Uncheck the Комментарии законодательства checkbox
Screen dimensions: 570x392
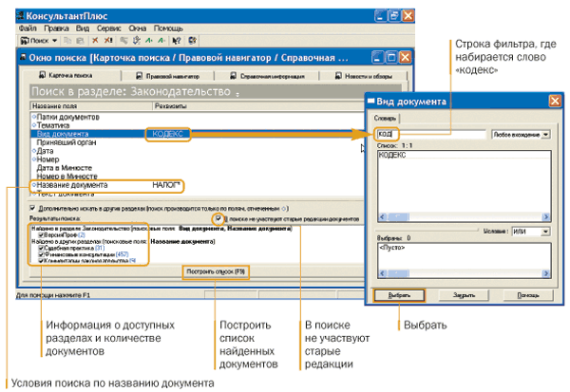pyautogui.click(x=41, y=260)
